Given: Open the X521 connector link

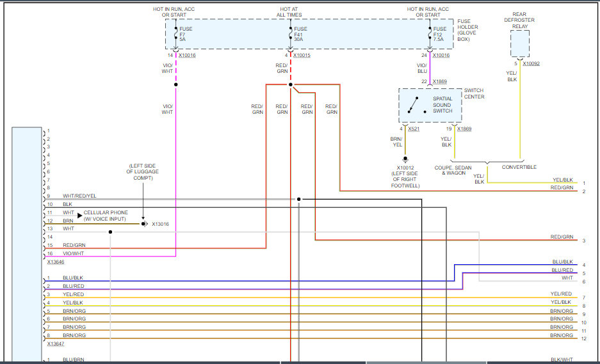Looking at the screenshot, I should [x=414, y=129].
